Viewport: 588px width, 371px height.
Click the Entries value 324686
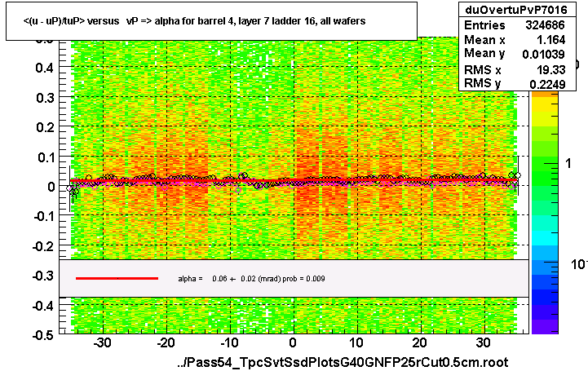545,25
